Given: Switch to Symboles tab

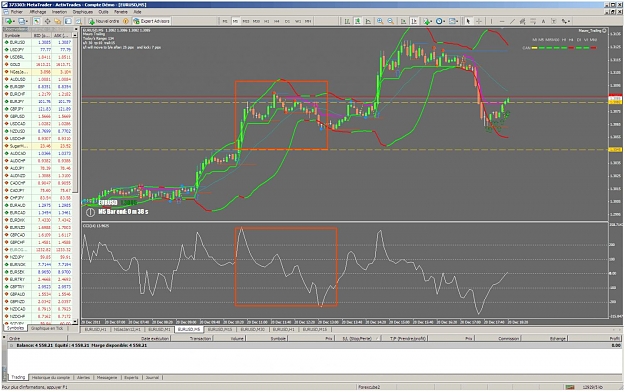Looking at the screenshot, I should pos(16,328).
